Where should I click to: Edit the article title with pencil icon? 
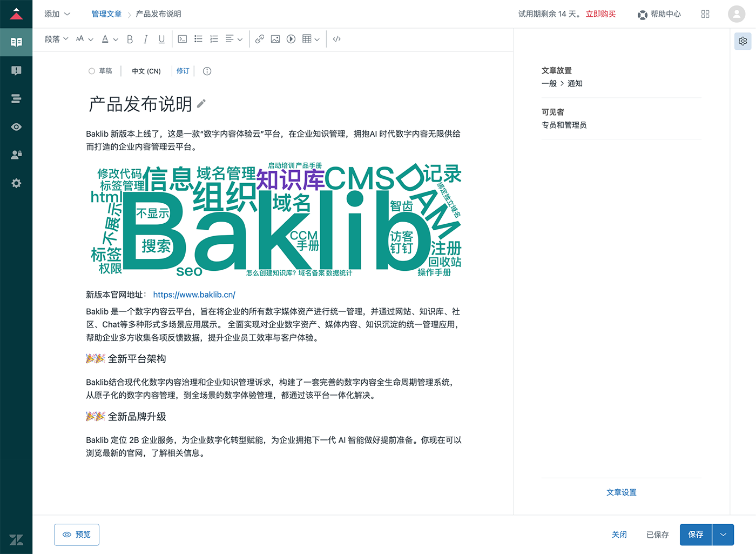[201, 103]
